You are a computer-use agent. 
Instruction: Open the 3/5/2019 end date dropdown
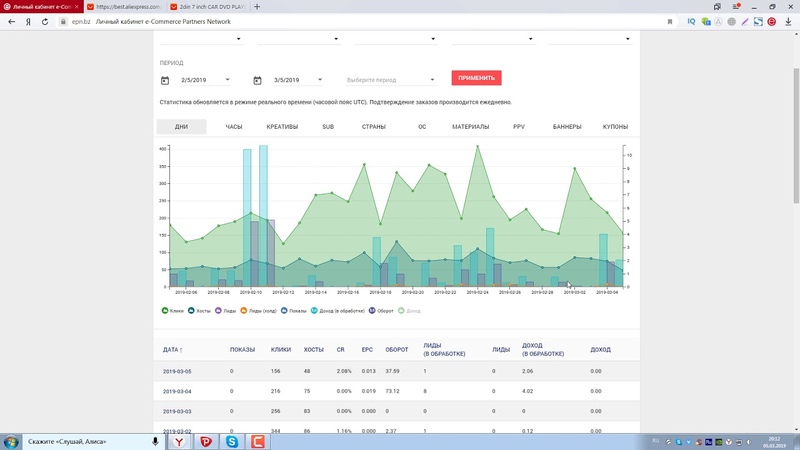296,80
